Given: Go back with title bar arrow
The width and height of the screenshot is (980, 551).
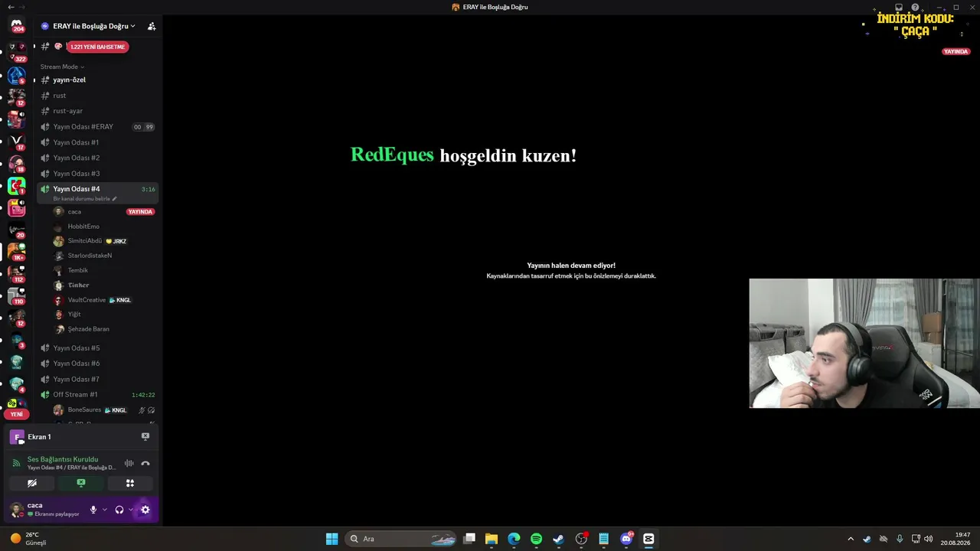Looking at the screenshot, I should point(10,7).
